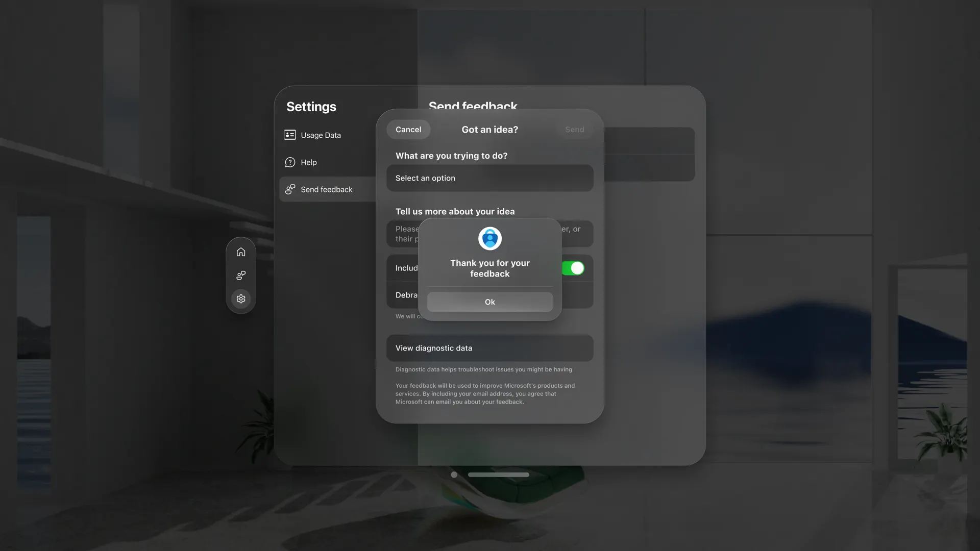Open the People icon on the side rail
The width and height of the screenshot is (980, 551).
(x=240, y=275)
